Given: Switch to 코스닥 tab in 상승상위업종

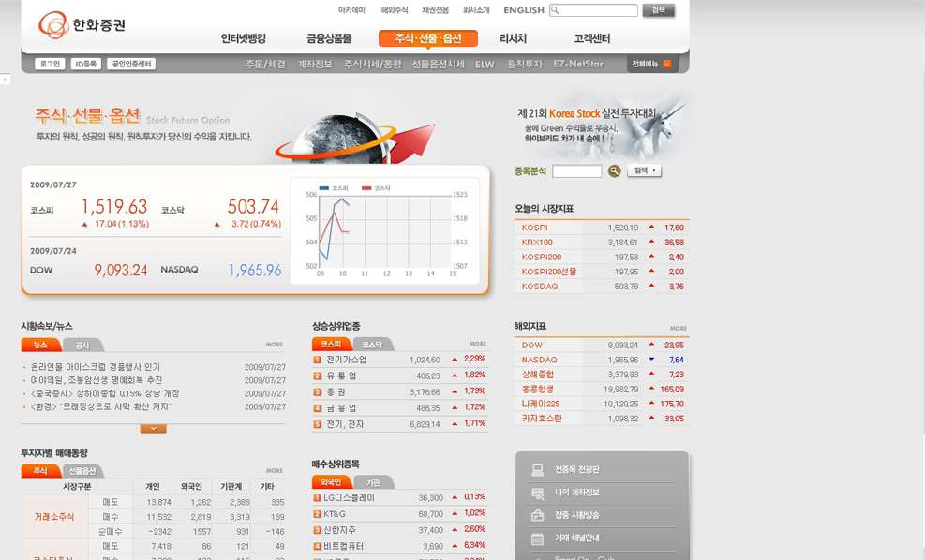Looking at the screenshot, I should pyautogui.click(x=372, y=345).
